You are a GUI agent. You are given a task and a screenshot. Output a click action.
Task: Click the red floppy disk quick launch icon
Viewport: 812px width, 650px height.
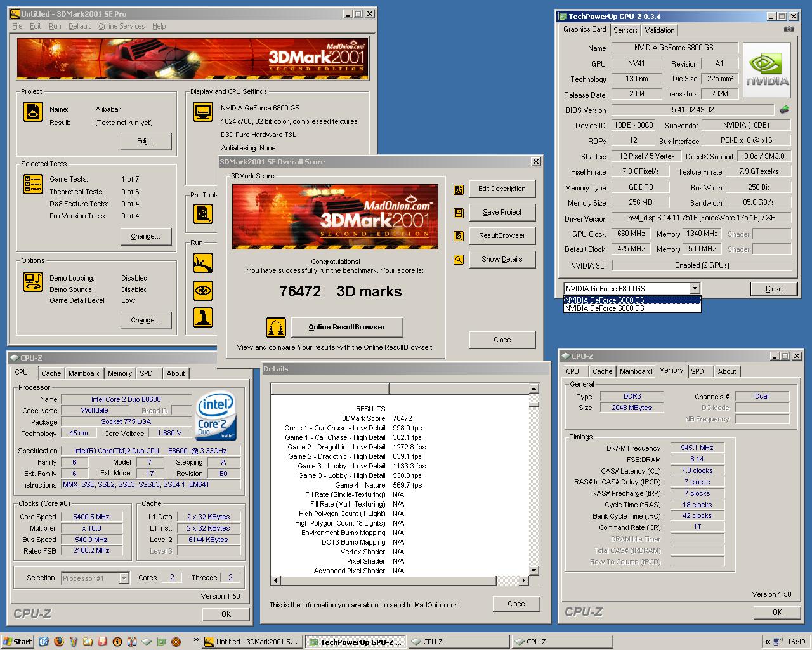103,642
